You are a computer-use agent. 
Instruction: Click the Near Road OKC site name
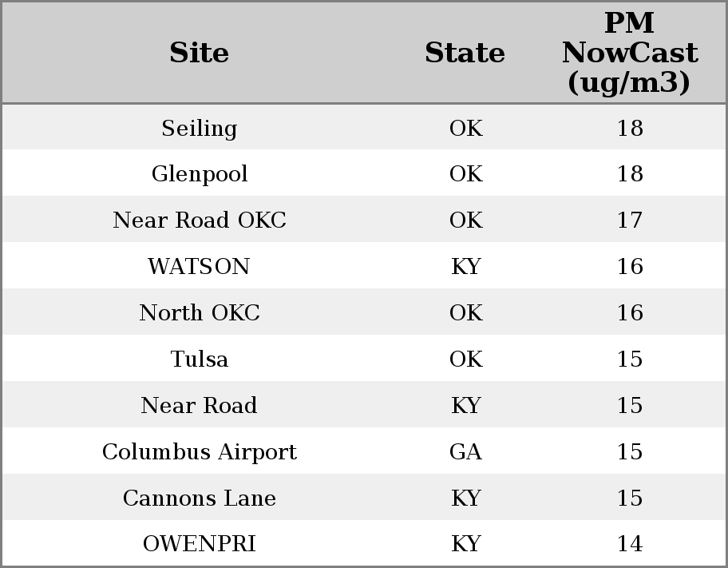tap(199, 220)
